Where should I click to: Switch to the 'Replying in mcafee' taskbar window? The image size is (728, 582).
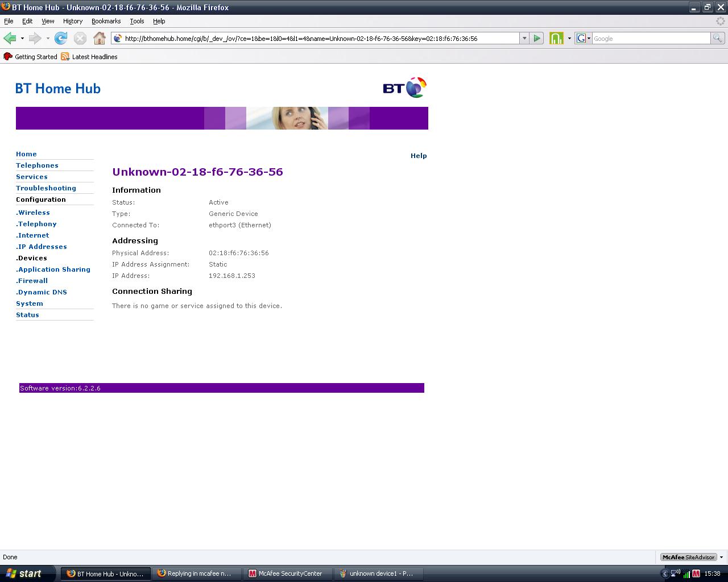pyautogui.click(x=197, y=573)
